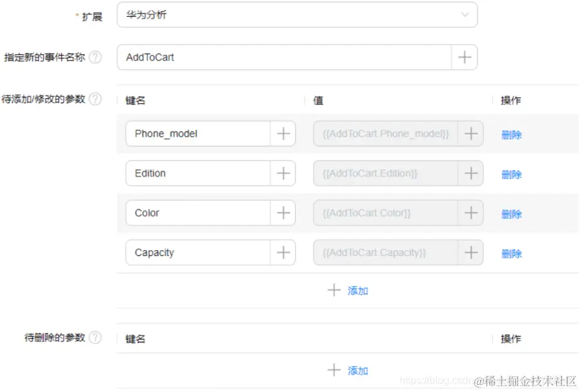Select the AddToCart event name input field
This screenshot has width=581, height=392.
(x=284, y=57)
